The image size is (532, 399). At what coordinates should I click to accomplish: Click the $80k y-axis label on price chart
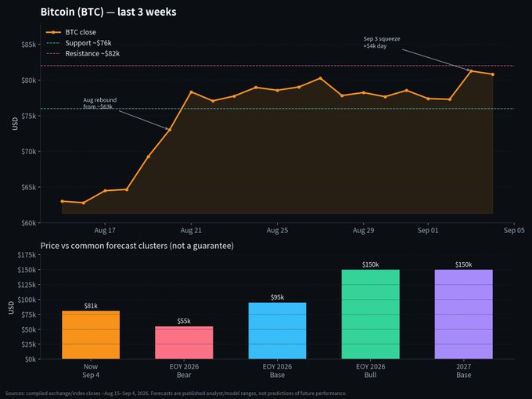[x=28, y=80]
